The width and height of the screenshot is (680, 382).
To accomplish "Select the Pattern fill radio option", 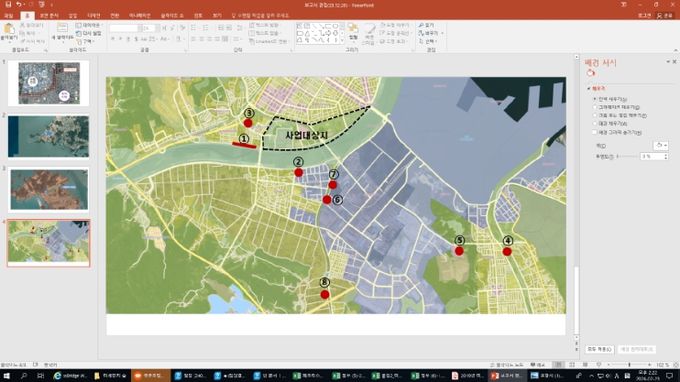I will coord(595,124).
